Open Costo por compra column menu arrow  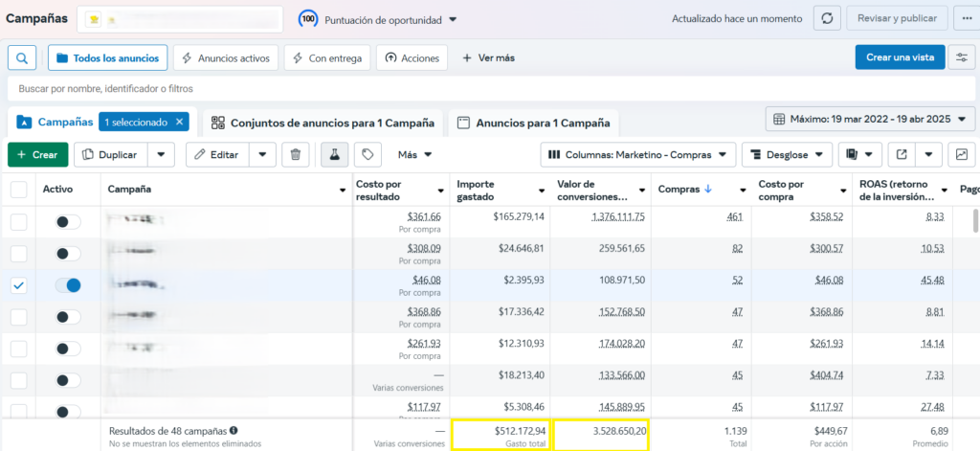click(844, 191)
